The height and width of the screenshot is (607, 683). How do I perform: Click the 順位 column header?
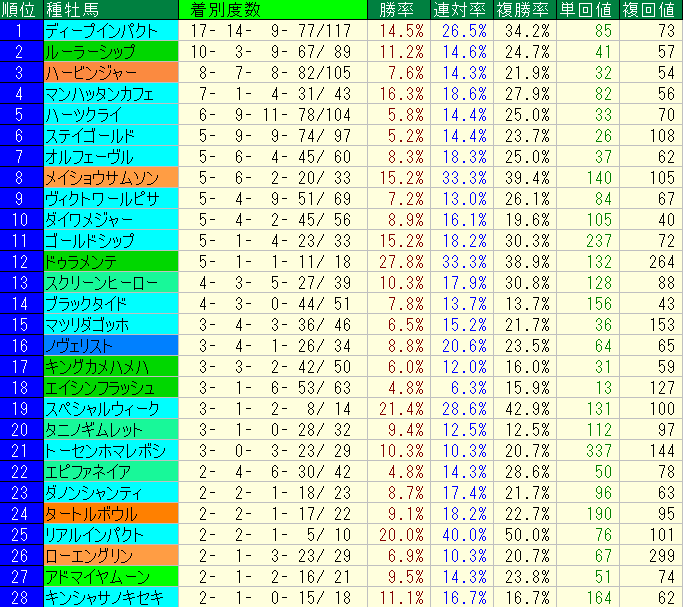pos(21,10)
